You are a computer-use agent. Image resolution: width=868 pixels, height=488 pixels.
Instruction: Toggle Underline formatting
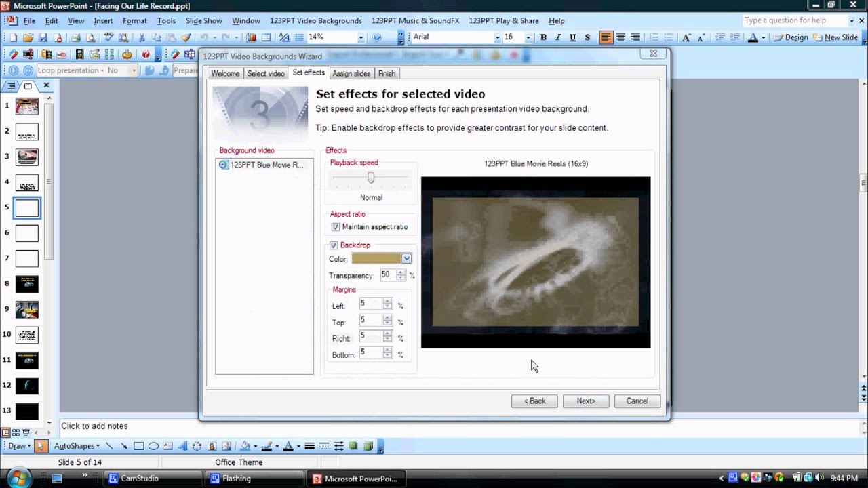573,37
